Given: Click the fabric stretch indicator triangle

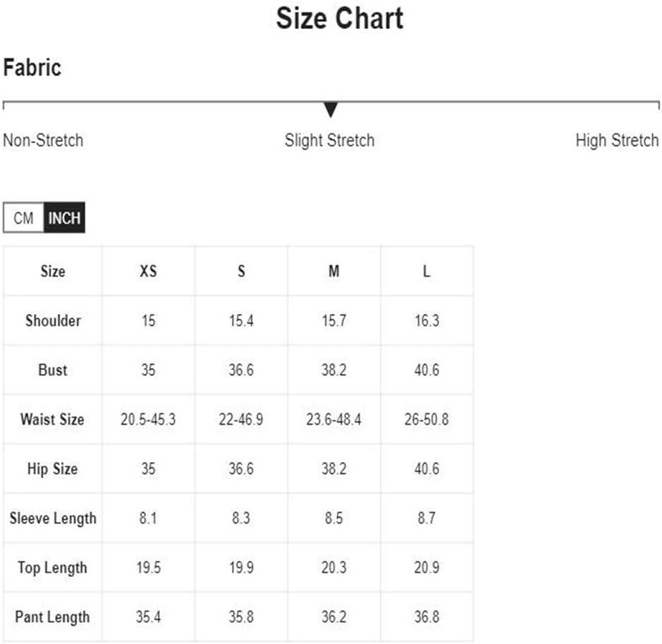Looking at the screenshot, I should [331, 109].
